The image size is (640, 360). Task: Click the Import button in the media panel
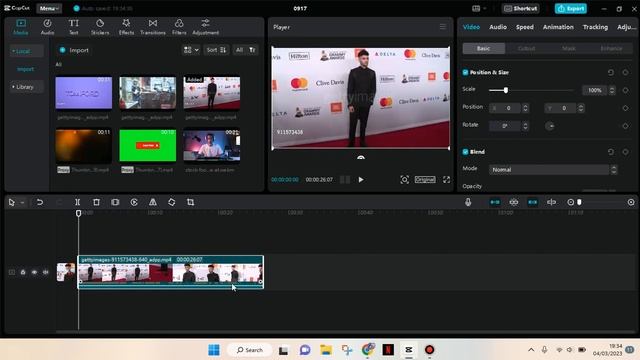pos(74,50)
